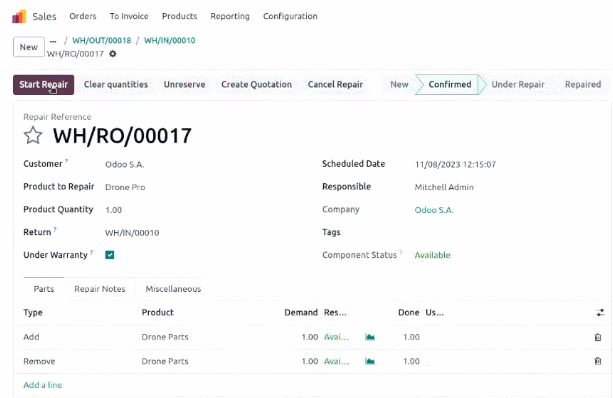This screenshot has height=398, width=613.
Task: Edit the Scheduled Date field
Action: (x=455, y=165)
